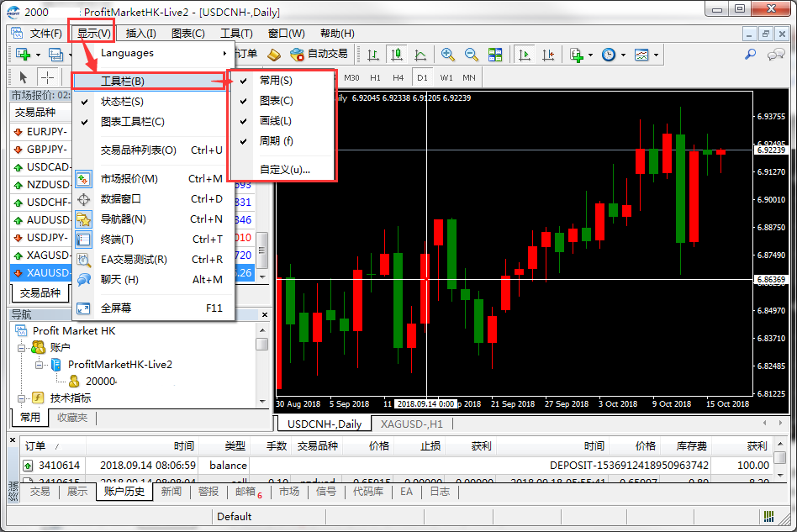
Task: Click the Zoom Out magnifier icon
Action: [x=472, y=55]
